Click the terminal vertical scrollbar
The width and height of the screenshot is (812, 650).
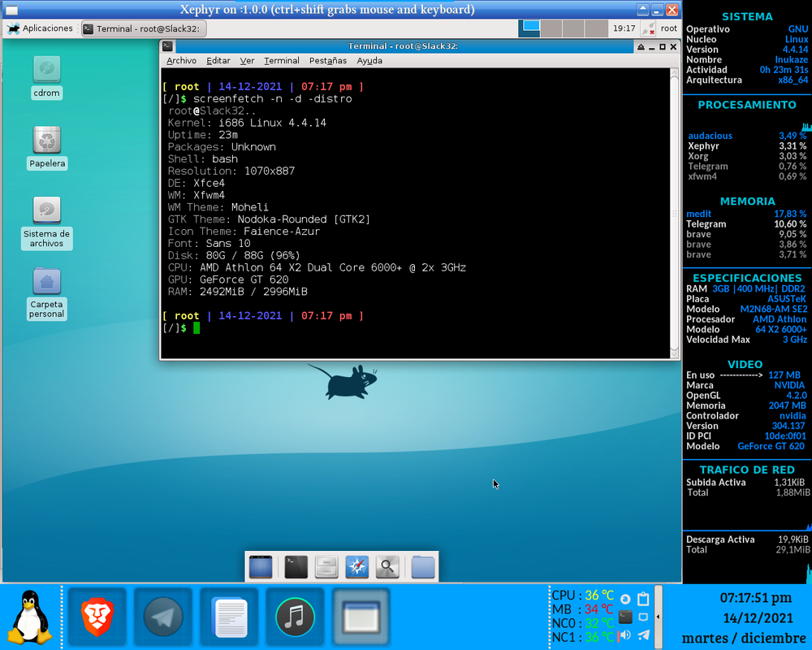click(x=674, y=213)
